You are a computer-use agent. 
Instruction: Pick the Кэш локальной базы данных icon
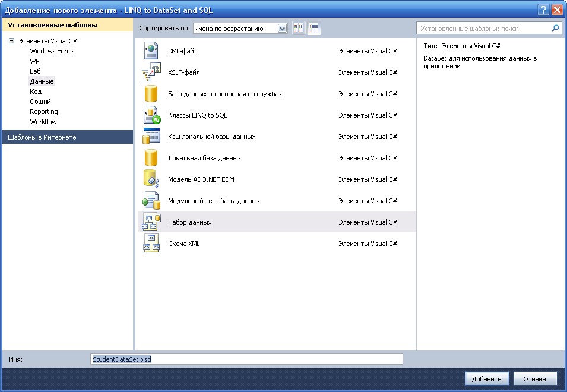click(x=151, y=137)
